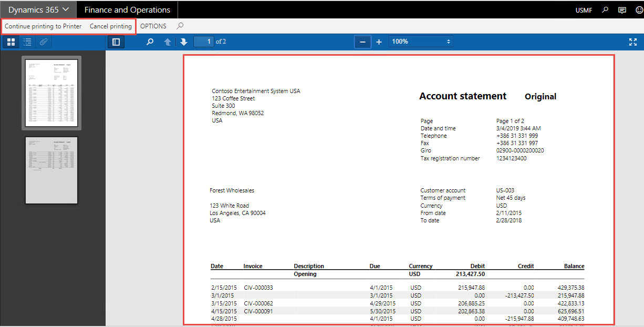This screenshot has width=644, height=327.
Task: Go to next page arrow
Action: coord(183,42)
